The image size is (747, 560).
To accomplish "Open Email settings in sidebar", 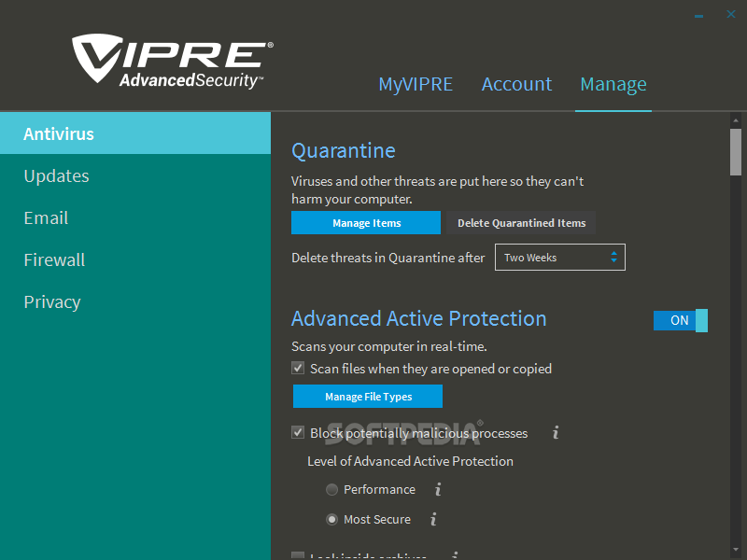I will pyautogui.click(x=135, y=217).
